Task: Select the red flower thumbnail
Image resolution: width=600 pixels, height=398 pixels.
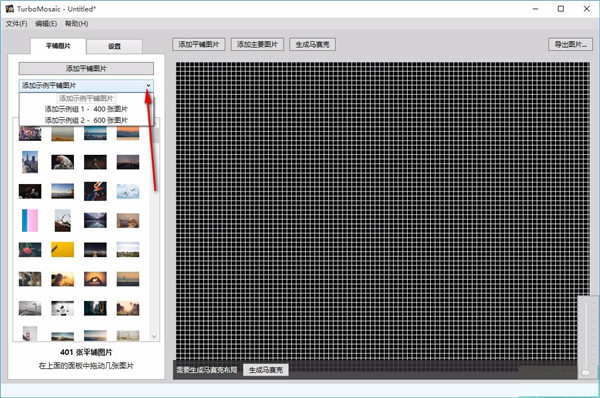Action: pyautogui.click(x=30, y=250)
